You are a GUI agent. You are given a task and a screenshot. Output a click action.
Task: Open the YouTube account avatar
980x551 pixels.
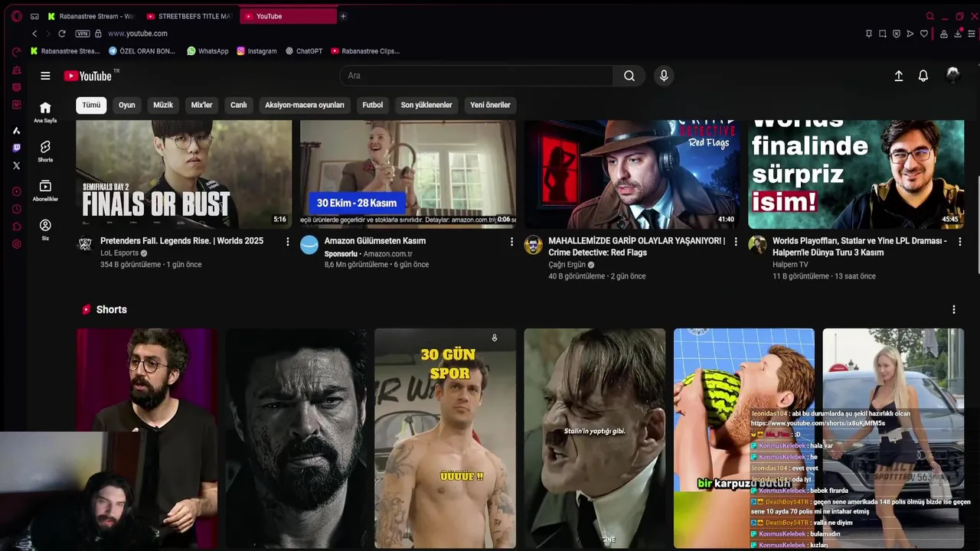coord(953,75)
